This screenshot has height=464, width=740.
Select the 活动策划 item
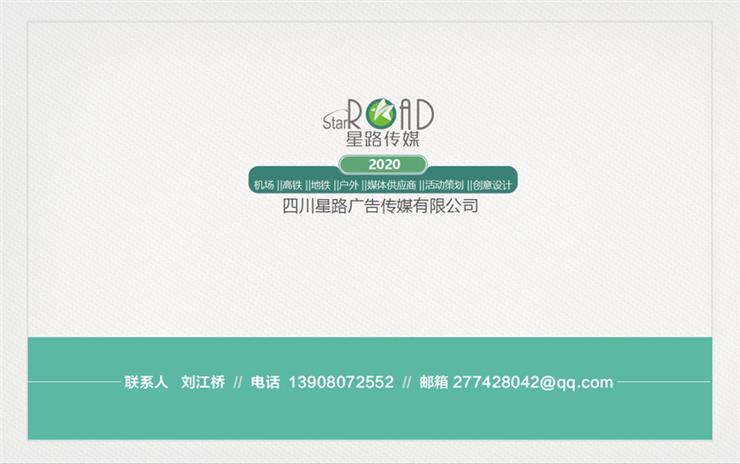coord(444,185)
